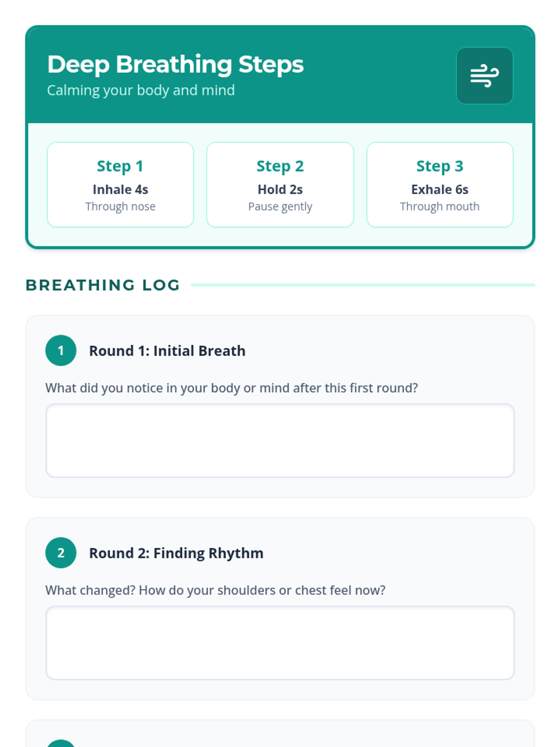Click the 'Step 1' heading text
The height and width of the screenshot is (747, 560).
coord(120,166)
